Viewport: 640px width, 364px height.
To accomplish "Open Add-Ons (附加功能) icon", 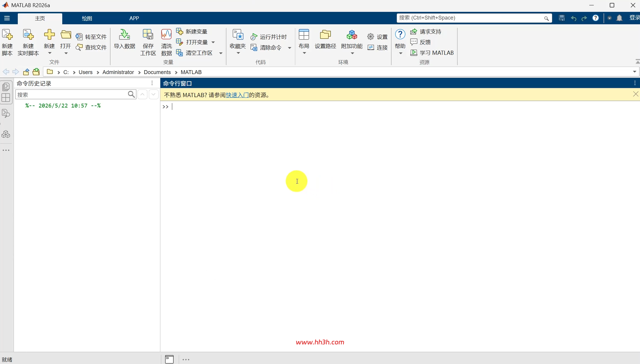I will point(352,34).
